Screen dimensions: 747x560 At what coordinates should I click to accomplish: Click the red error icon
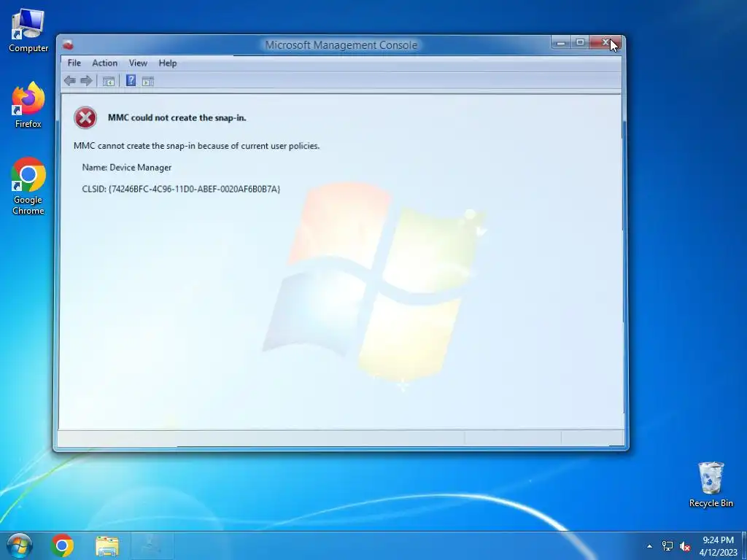[x=85, y=117]
